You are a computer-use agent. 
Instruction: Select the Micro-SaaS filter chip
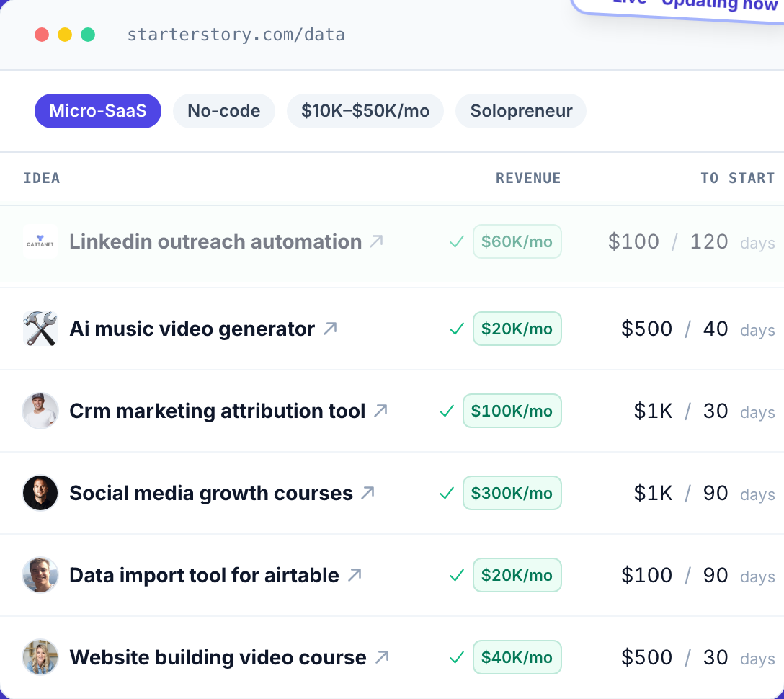98,111
